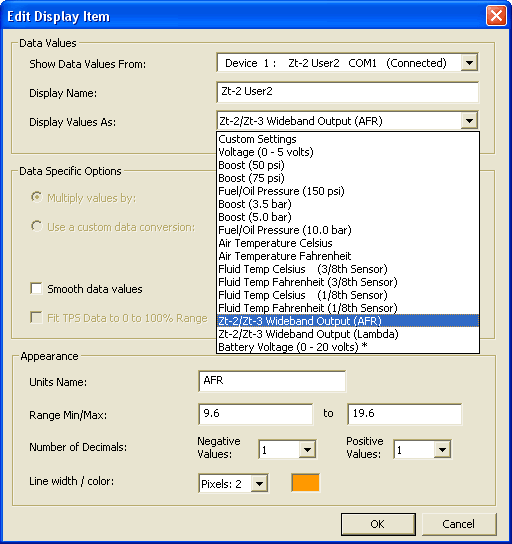
Task: Close the Edit Display Item dialog
Action: (x=496, y=16)
